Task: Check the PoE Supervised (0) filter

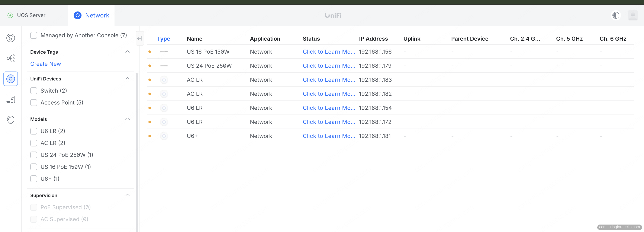Action: 34,208
